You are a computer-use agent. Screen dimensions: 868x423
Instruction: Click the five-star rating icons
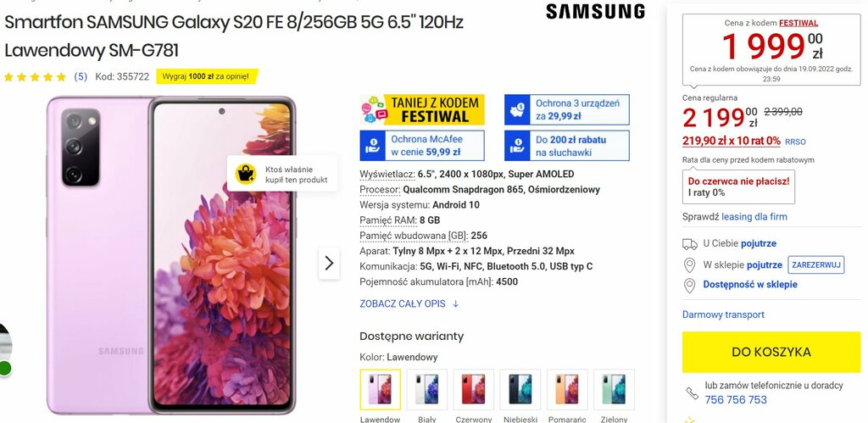(35, 77)
